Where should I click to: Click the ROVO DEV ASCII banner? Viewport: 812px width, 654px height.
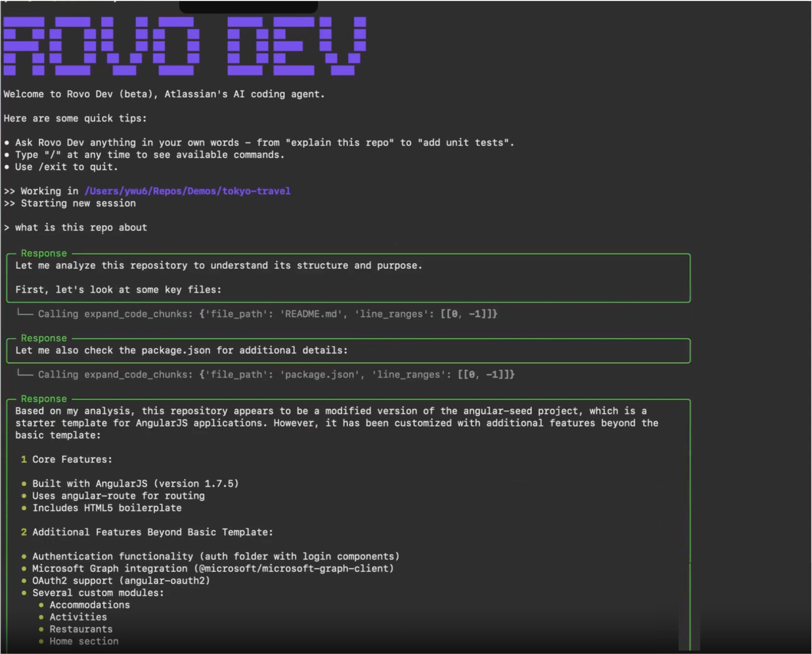click(x=185, y=46)
